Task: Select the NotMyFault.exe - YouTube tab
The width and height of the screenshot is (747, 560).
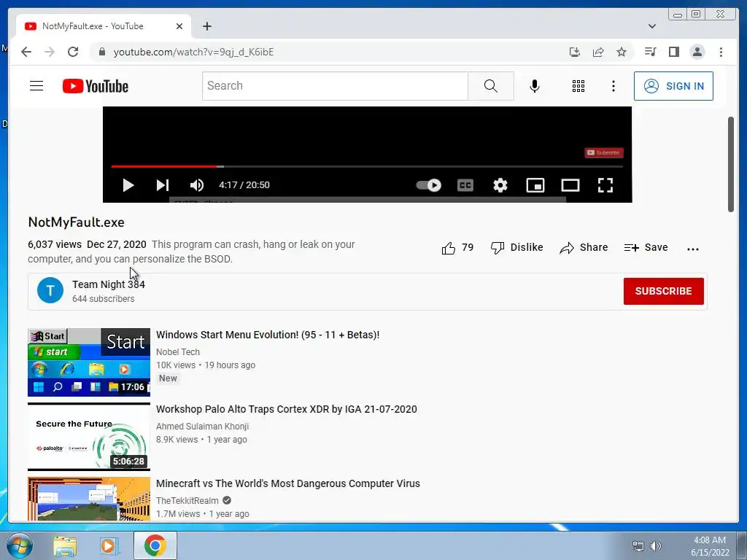Action: coord(104,26)
